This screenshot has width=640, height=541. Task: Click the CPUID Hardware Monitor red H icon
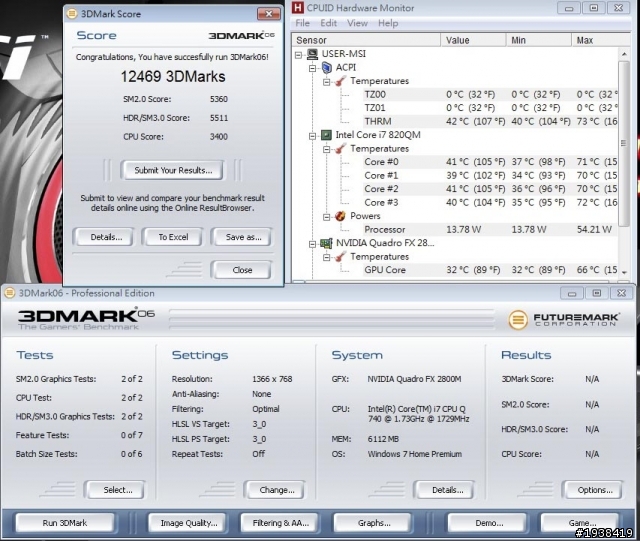298,8
